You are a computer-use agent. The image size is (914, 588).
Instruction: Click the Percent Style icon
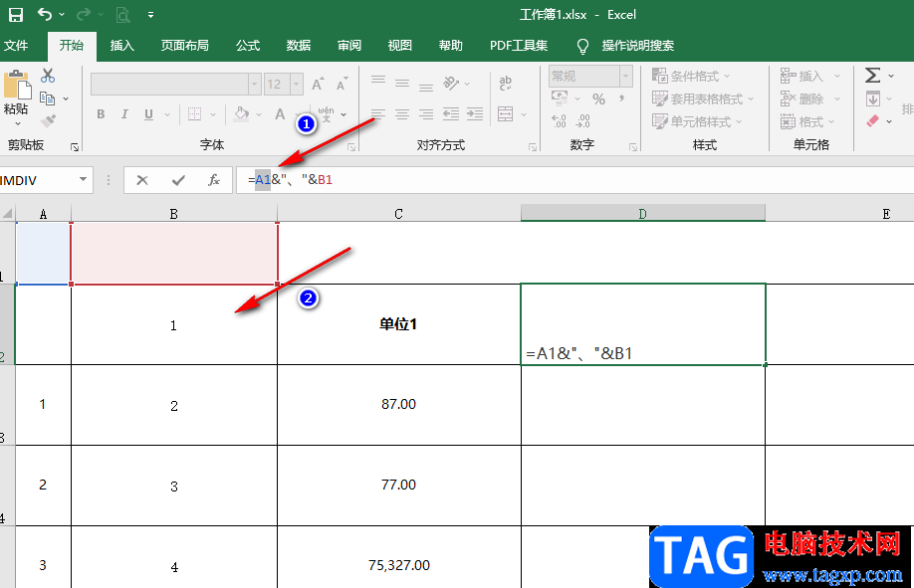point(598,99)
